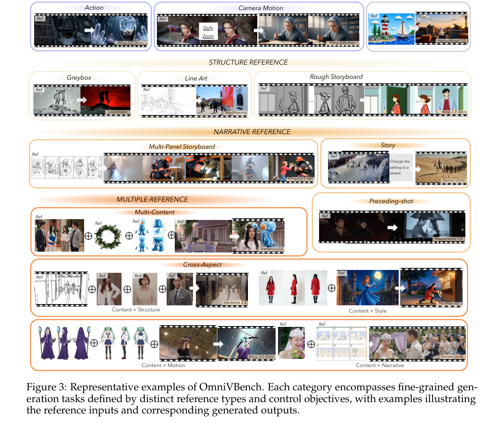Select the "Camera Motion" heading
This screenshot has width=504, height=422.
pos(261,8)
